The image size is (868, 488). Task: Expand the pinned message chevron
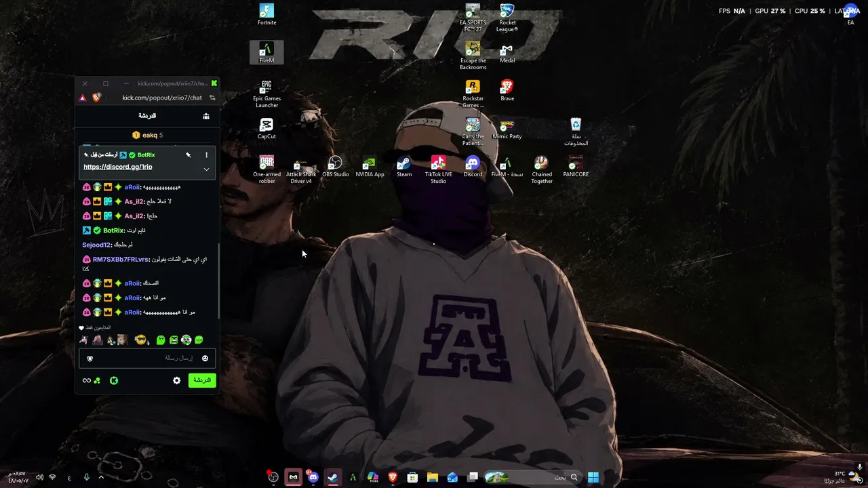206,169
